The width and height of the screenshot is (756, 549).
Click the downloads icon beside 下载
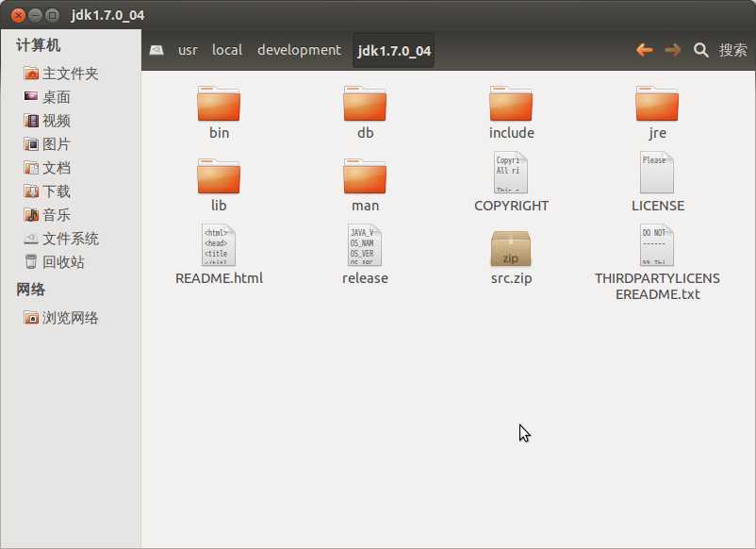point(31,191)
